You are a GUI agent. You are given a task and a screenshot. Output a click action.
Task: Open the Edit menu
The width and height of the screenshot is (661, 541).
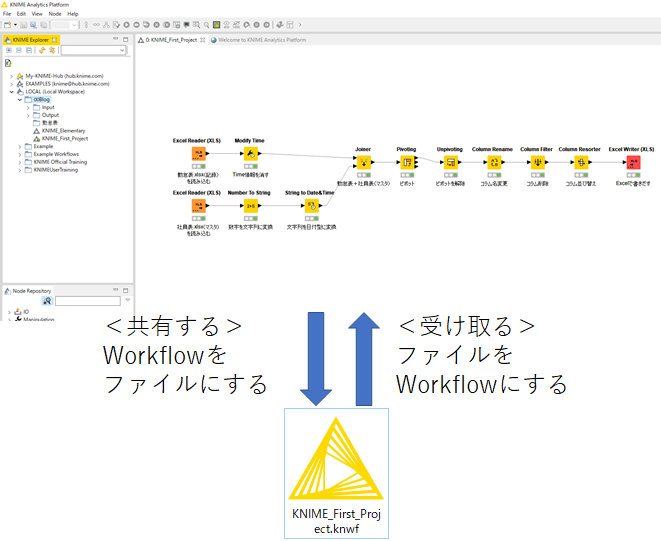pos(21,14)
